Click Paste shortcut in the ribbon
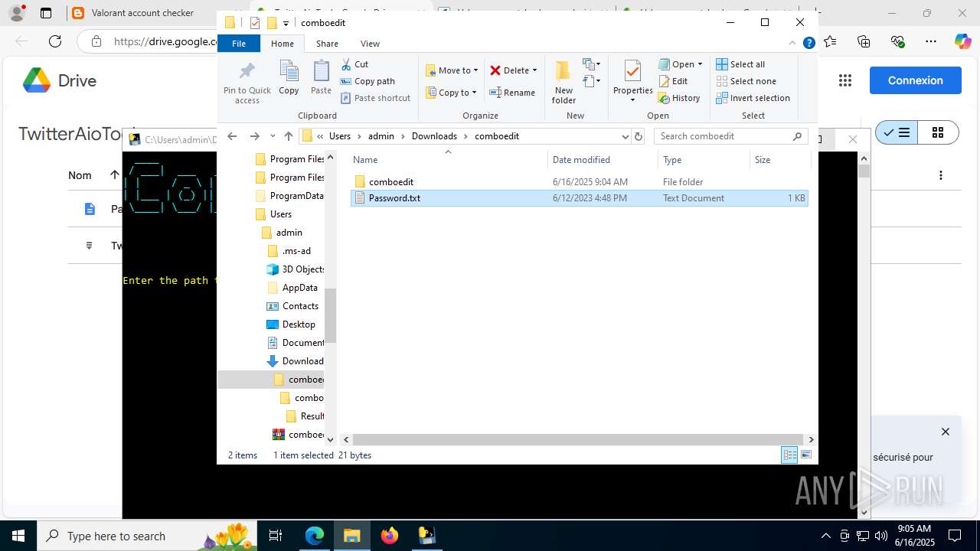This screenshot has width=980, height=551. (375, 98)
